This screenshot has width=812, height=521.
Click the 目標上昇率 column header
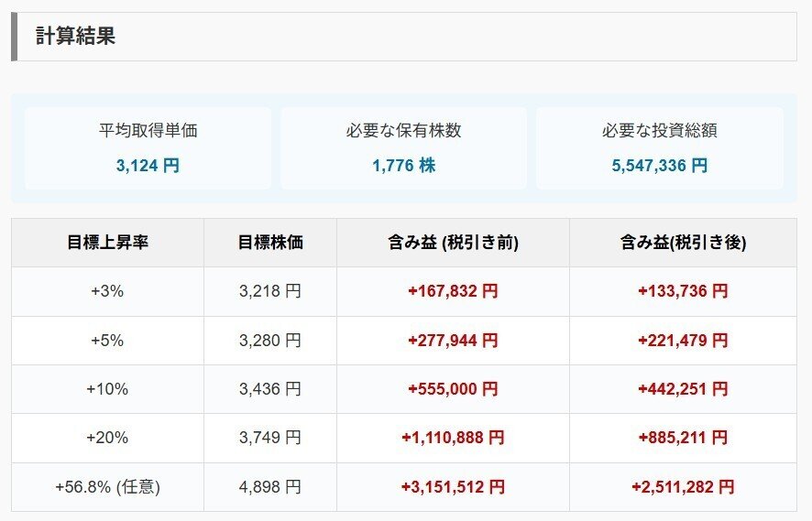(x=107, y=243)
